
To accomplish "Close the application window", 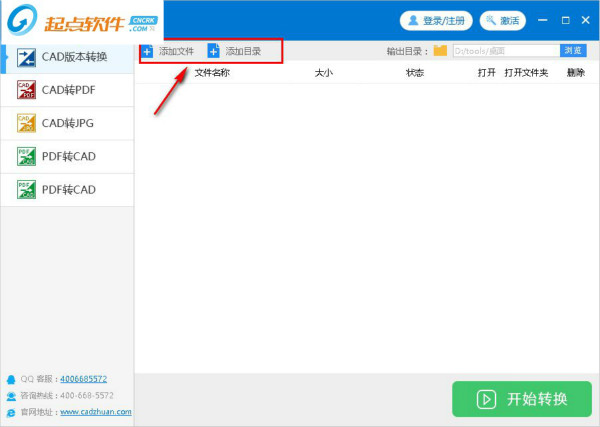I will [x=585, y=20].
